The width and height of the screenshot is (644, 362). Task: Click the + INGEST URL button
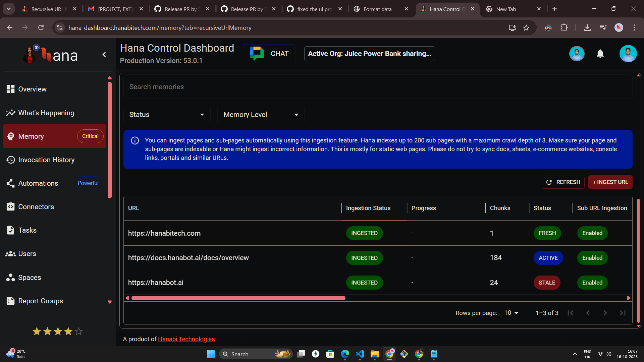click(610, 182)
